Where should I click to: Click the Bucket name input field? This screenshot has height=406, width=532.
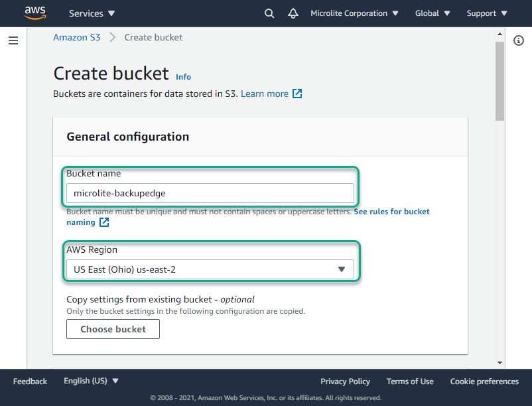point(210,193)
